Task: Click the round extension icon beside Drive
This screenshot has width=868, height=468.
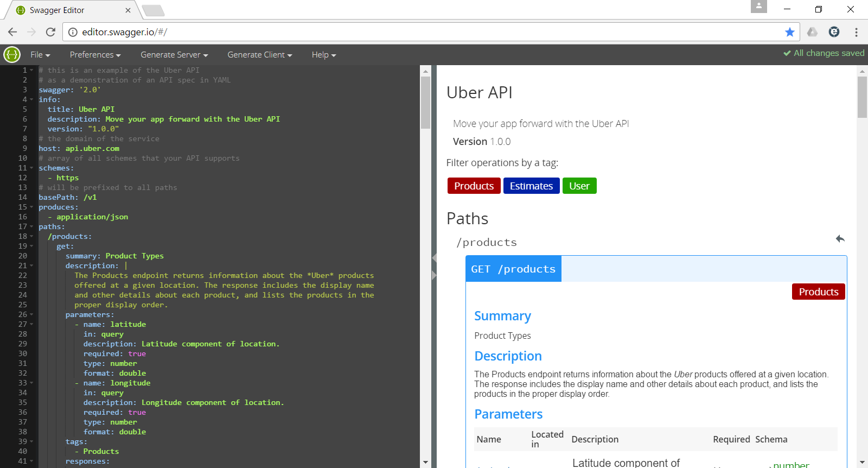Action: pyautogui.click(x=834, y=32)
